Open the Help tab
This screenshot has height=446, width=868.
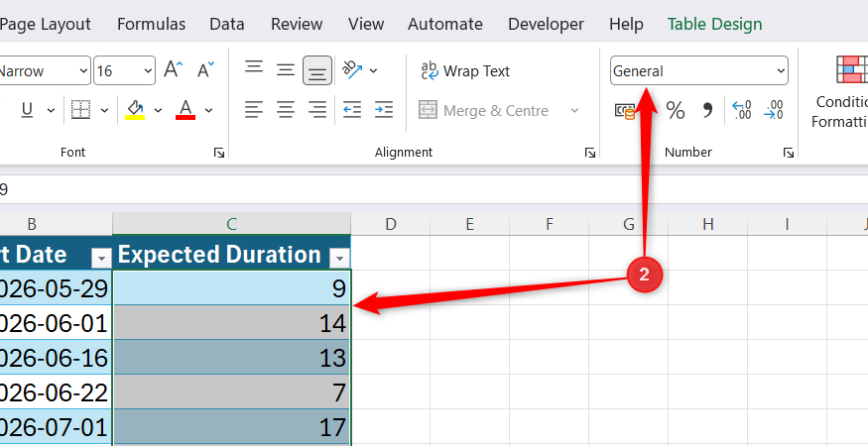(626, 25)
